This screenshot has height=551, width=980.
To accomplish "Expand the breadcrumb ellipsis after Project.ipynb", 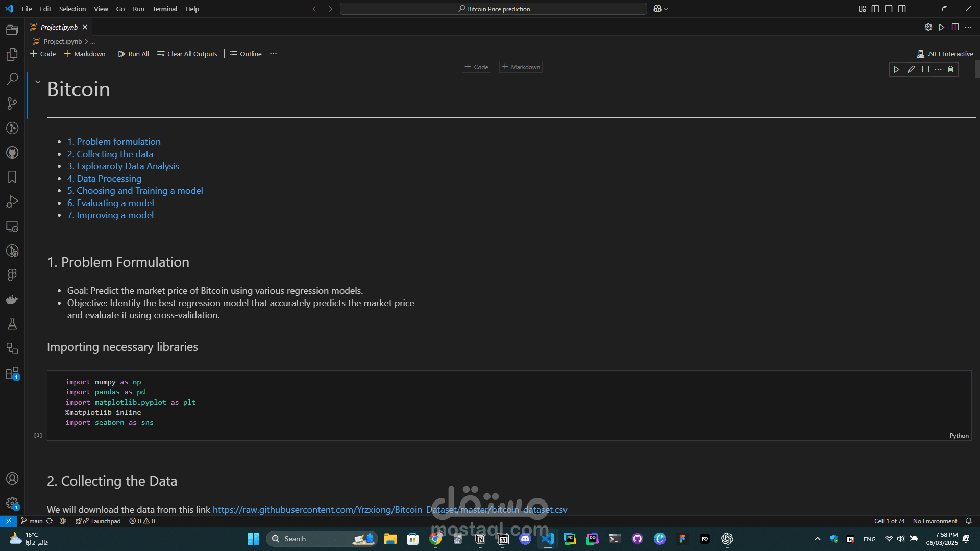I will 92,42.
